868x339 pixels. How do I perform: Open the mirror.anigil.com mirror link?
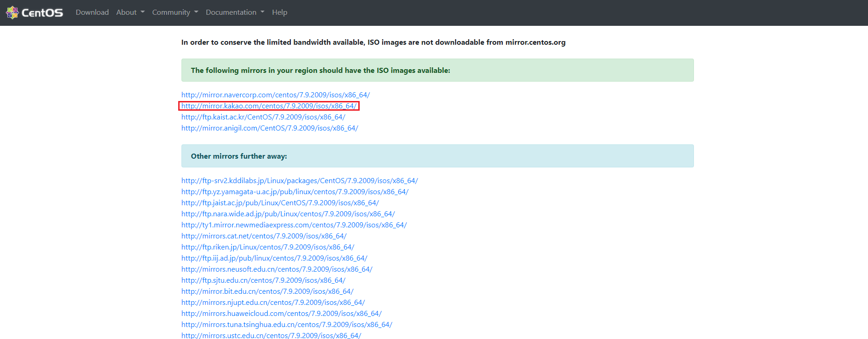pos(270,128)
